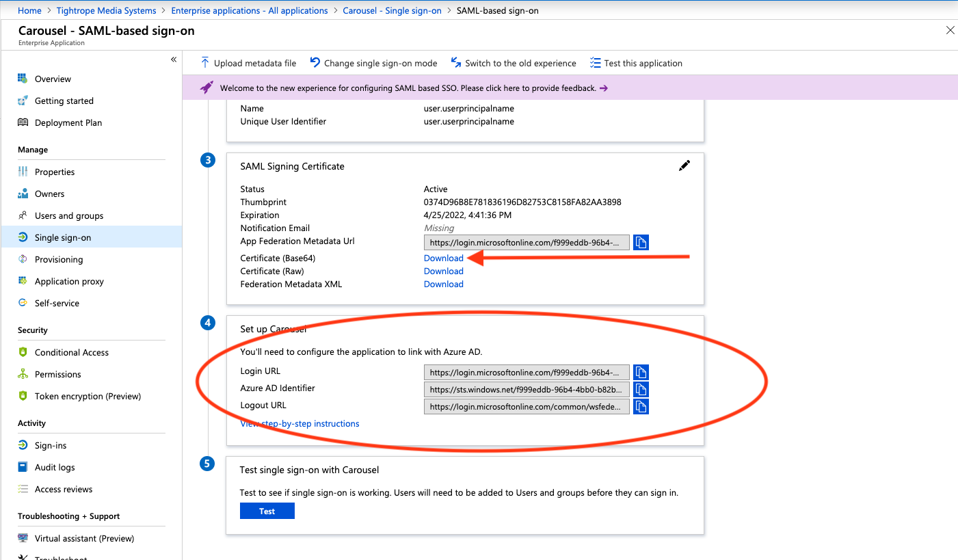Viewport: 958px width, 560px height.
Task: Click the Unique User Identifier label
Action: pos(283,121)
